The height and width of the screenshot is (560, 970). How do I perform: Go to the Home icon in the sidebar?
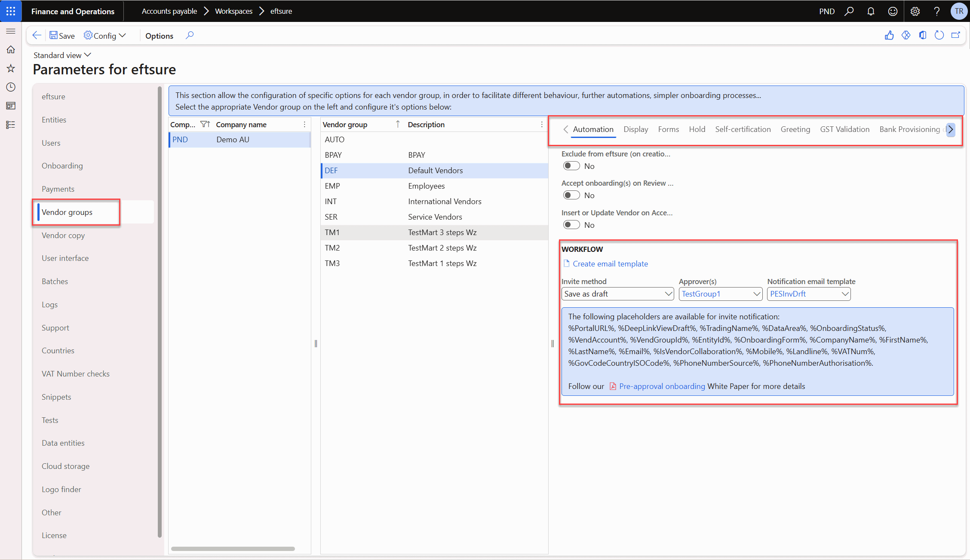[x=11, y=49]
